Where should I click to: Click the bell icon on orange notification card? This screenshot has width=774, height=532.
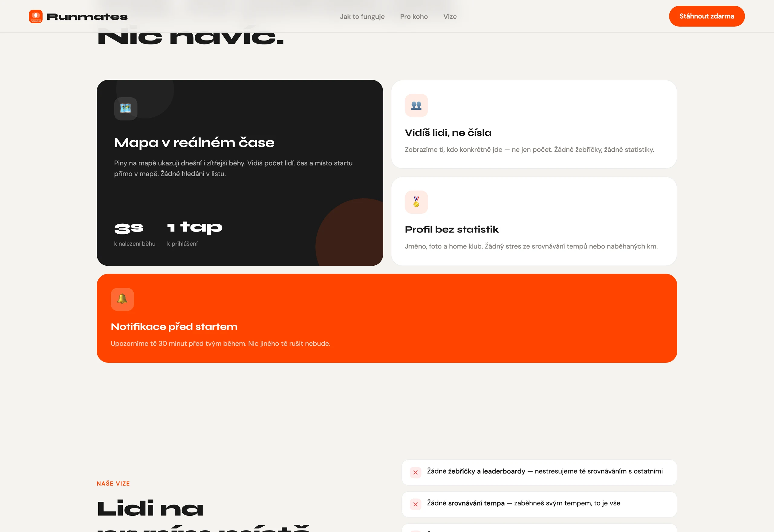[122, 299]
